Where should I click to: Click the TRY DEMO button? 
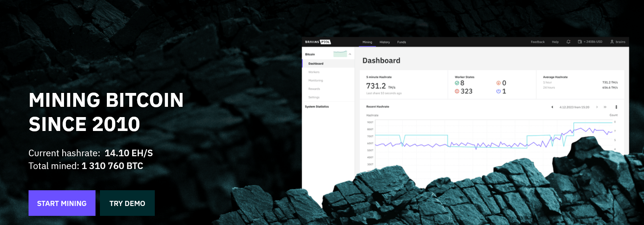click(x=127, y=203)
